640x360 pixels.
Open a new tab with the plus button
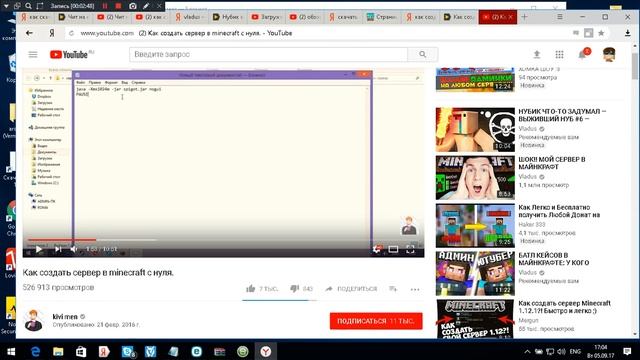point(524,17)
